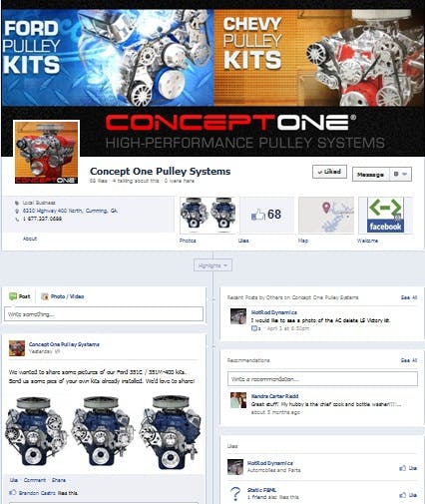The height and width of the screenshot is (504, 425).
Task: Open the Photos tile with blue engines
Action: click(209, 215)
